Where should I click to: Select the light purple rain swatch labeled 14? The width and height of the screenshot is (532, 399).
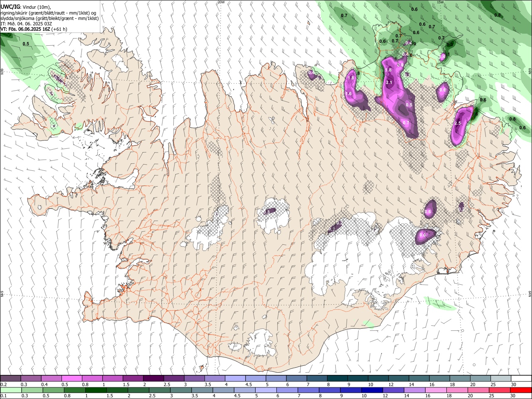pyautogui.click(x=414, y=390)
